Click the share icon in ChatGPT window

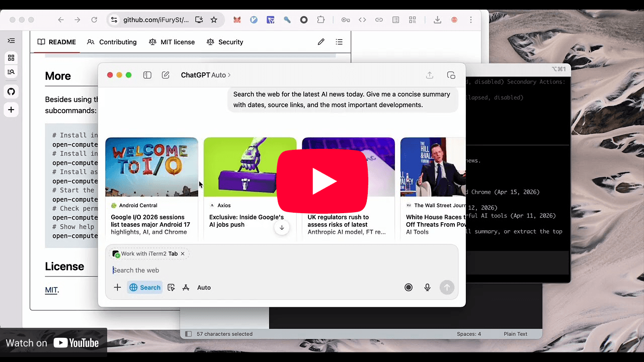(x=430, y=75)
